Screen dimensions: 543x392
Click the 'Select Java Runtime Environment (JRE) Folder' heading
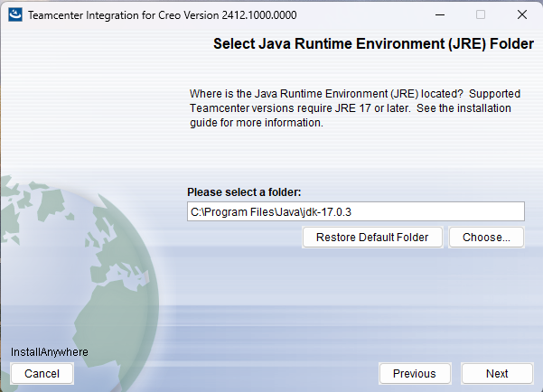[373, 44]
